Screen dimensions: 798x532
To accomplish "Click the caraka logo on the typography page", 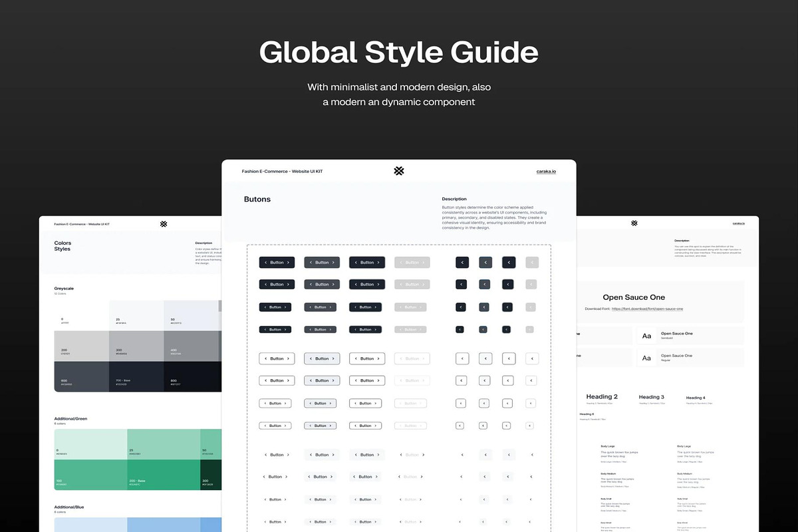I will 634,223.
